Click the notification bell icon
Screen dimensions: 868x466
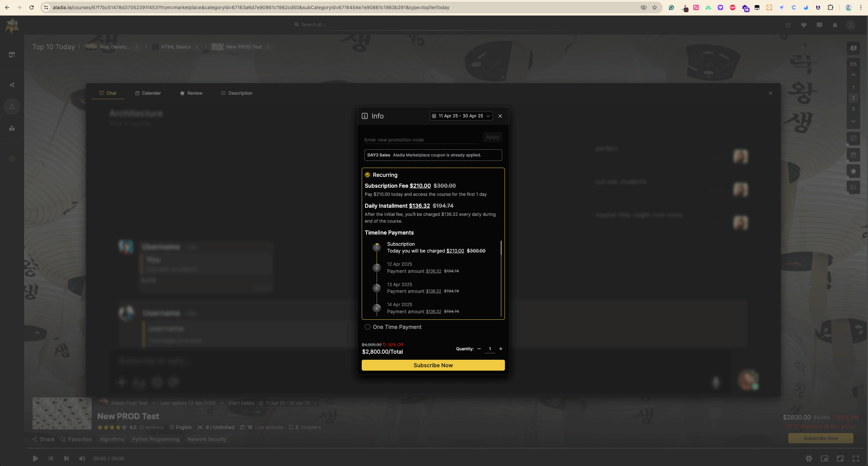coord(835,25)
